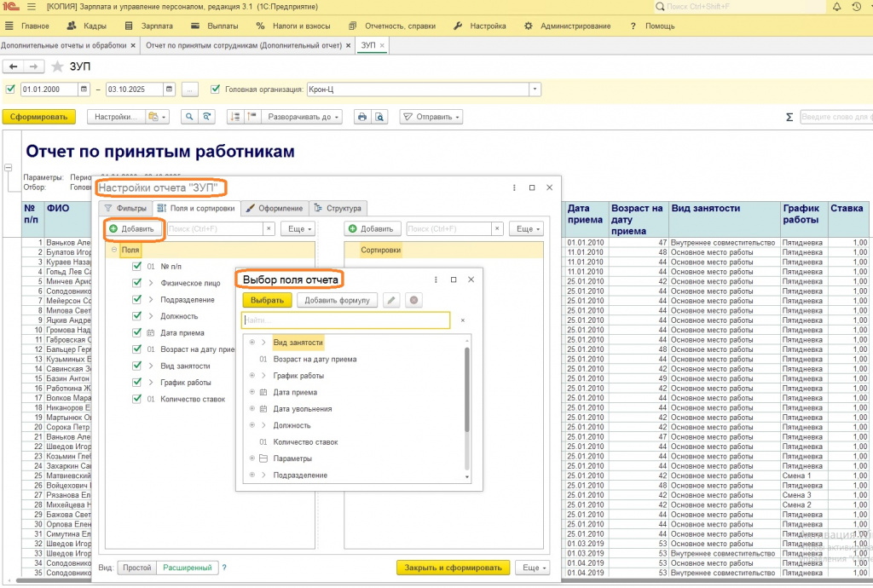Open the Еще menu beside Закрыть и сформировать
The image size is (873, 588).
click(533, 568)
